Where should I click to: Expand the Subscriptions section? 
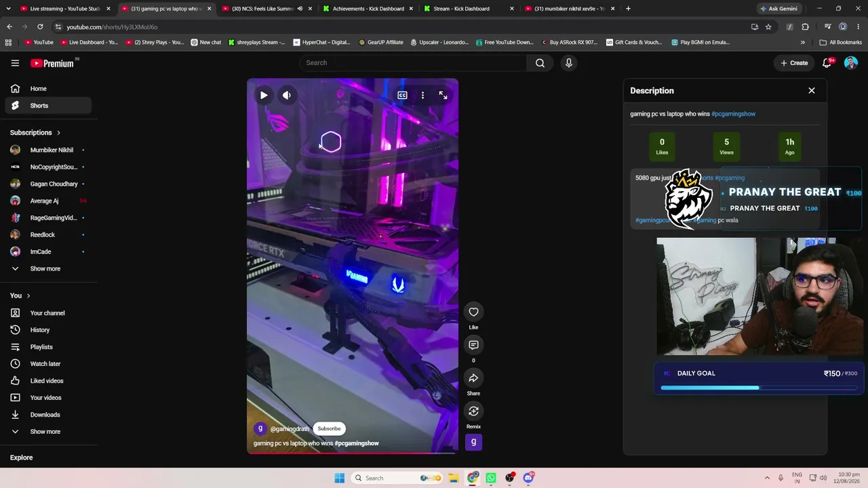pyautogui.click(x=35, y=133)
